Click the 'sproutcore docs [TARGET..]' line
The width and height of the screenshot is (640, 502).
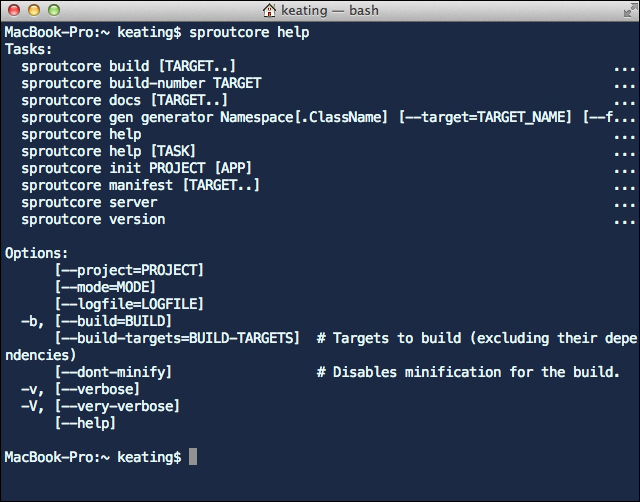pyautogui.click(x=124, y=100)
